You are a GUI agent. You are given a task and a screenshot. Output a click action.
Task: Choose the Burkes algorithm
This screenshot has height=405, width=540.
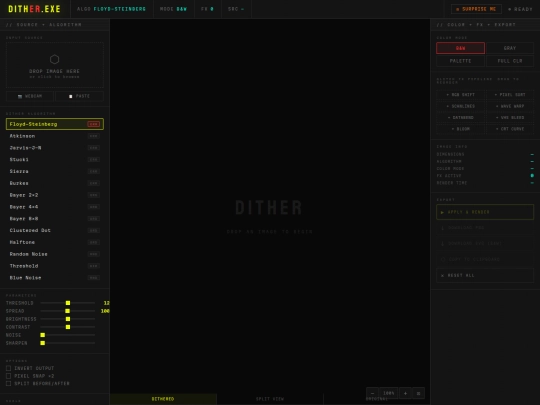click(x=55, y=183)
